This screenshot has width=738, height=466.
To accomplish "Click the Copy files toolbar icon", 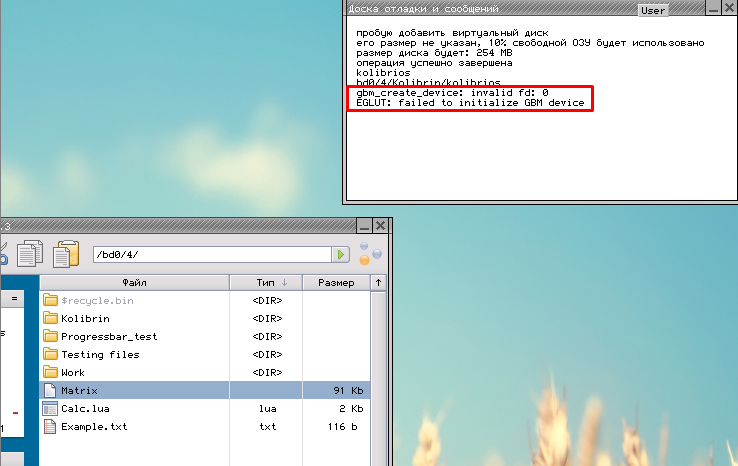I will pyautogui.click(x=30, y=254).
